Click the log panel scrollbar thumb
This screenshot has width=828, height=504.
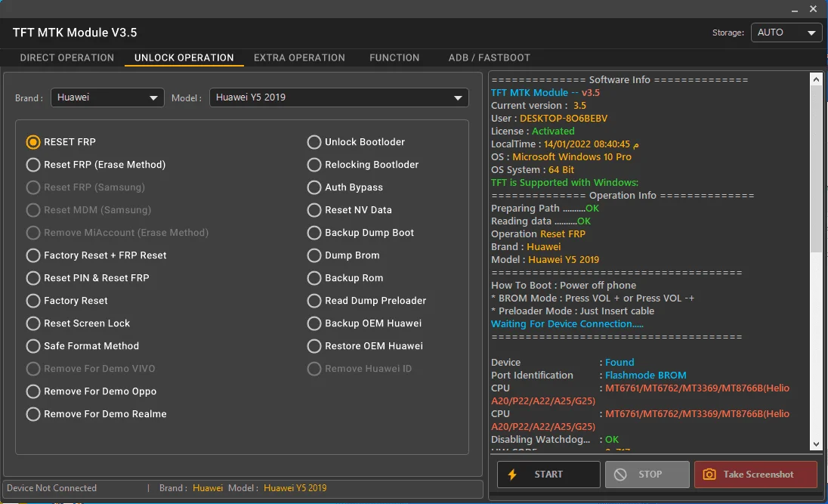coord(816,168)
